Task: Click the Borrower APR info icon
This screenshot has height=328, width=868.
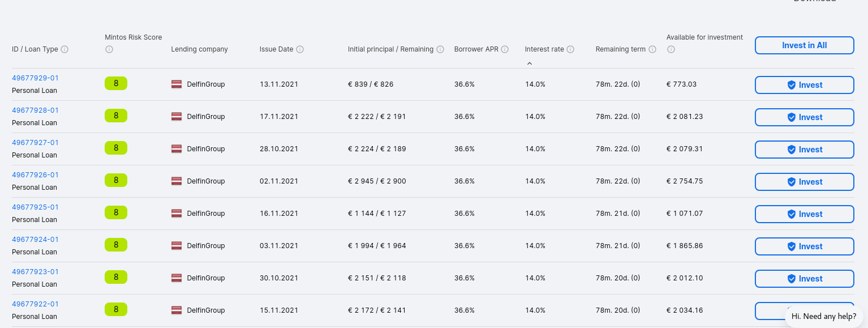Action: (x=505, y=49)
